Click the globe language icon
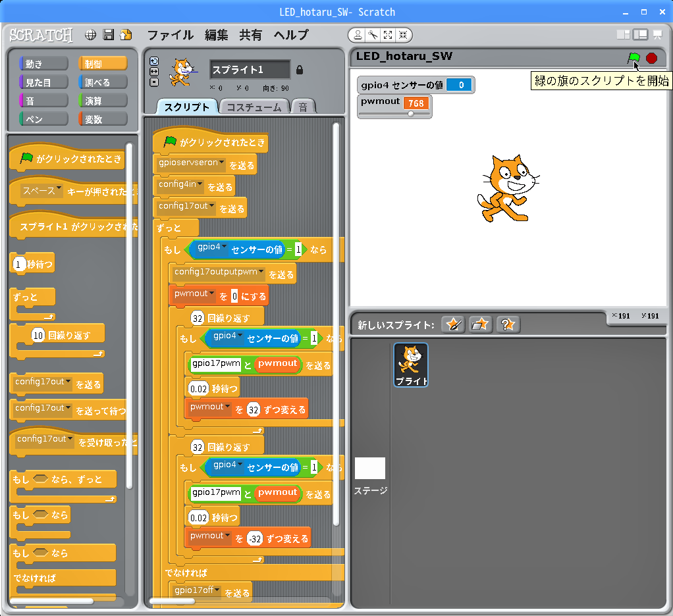Screen dimensions: 673x616 [x=90, y=35]
